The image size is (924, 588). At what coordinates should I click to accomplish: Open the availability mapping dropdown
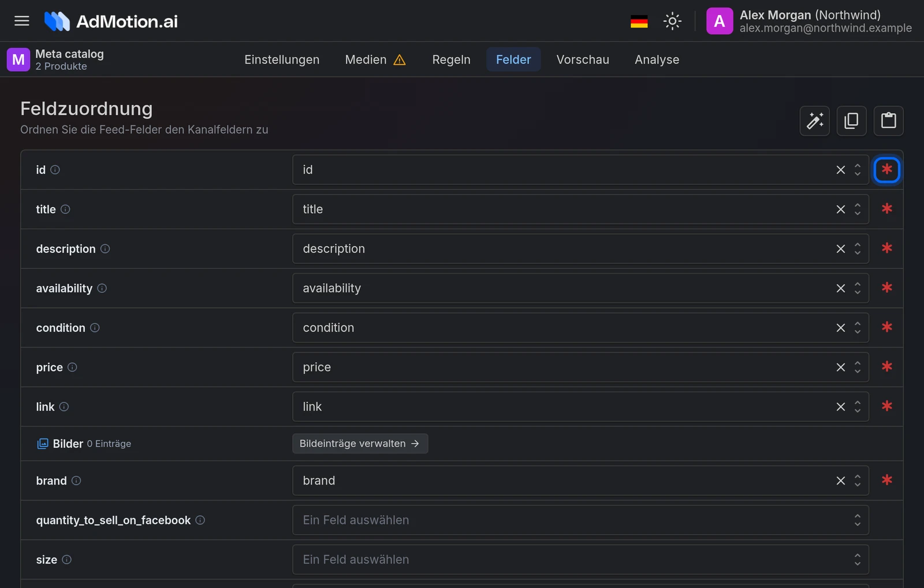580,288
